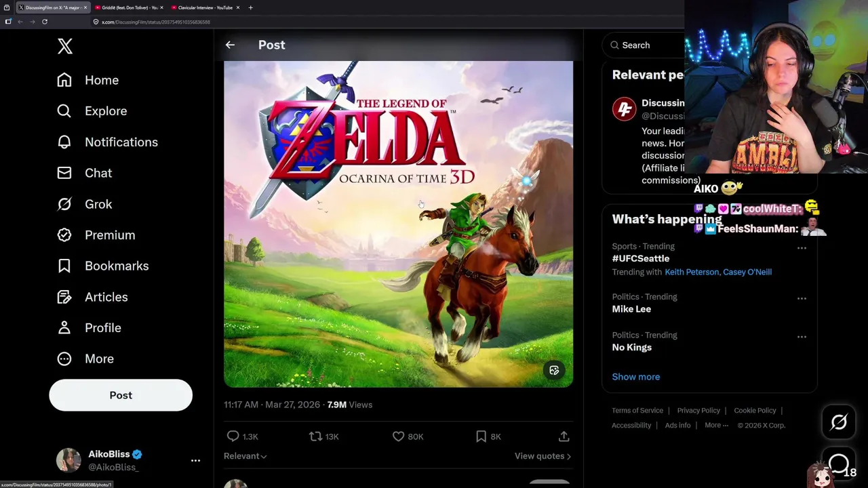Click Show more under What's happening

click(636, 377)
